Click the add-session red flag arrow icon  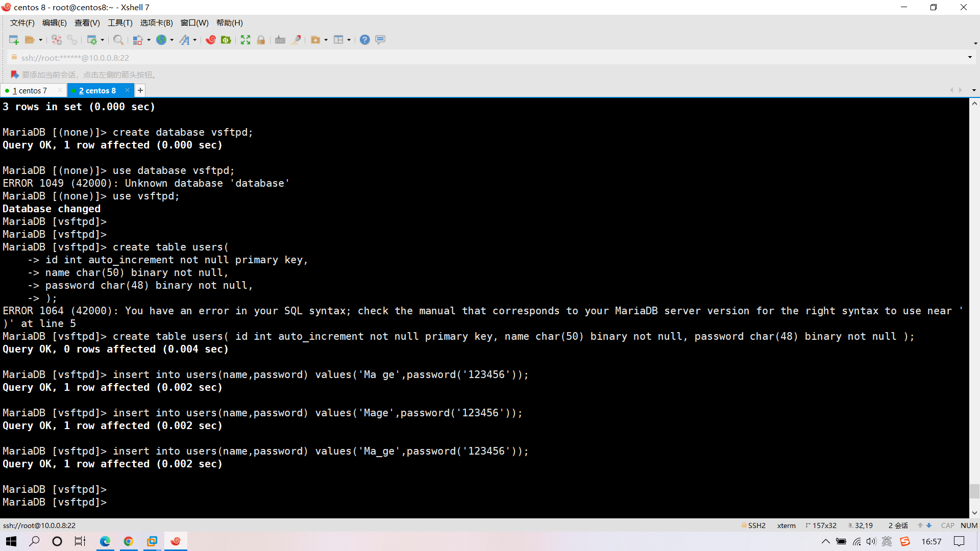point(14,74)
